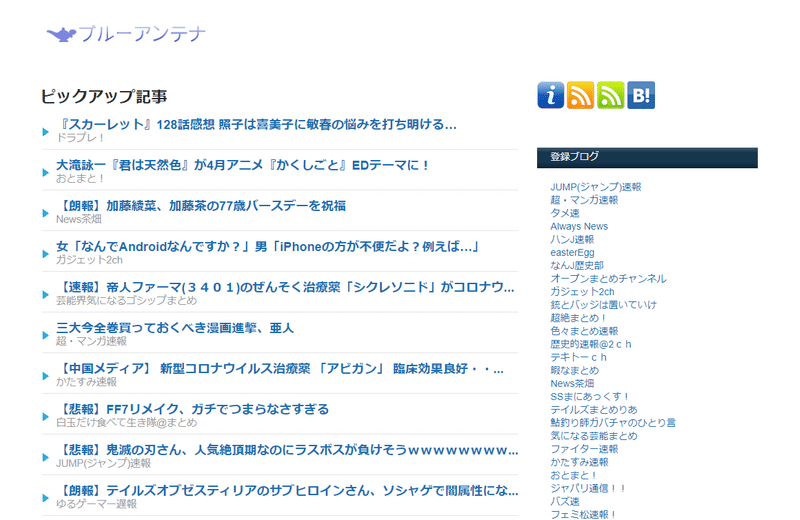
Task: Open オープンまとめチャンネル blog link
Action: point(608,279)
